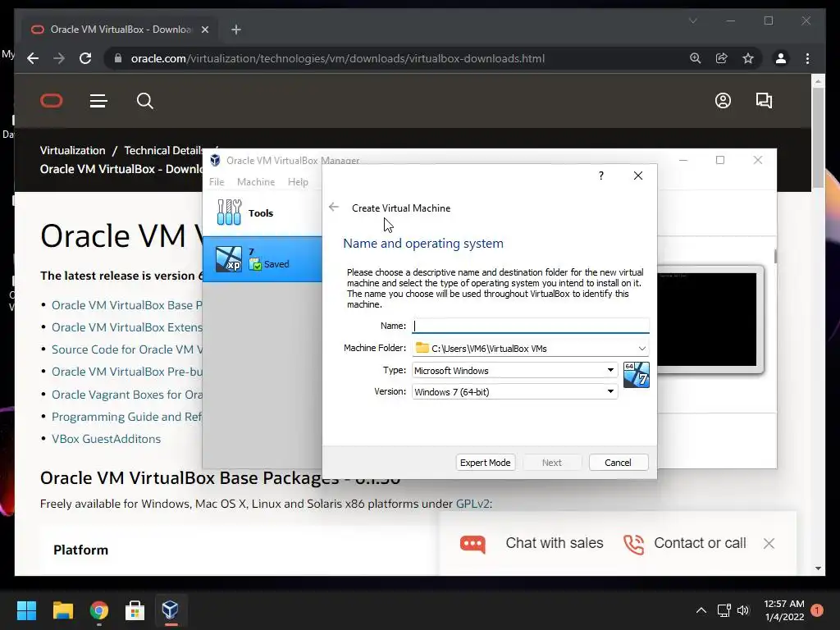Open the Chrome tab search chevron
The width and height of the screenshot is (840, 630).
(692, 21)
